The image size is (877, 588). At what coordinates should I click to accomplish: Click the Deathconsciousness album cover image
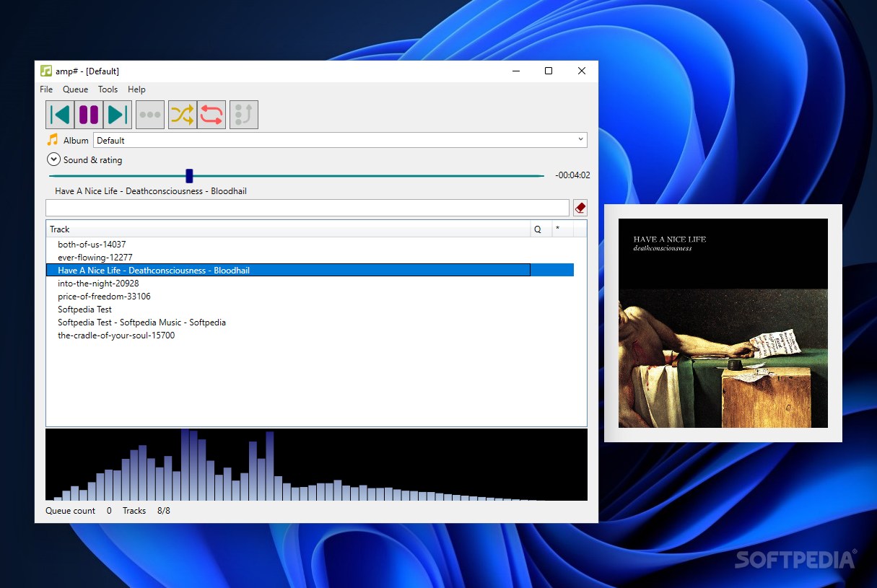tap(723, 323)
